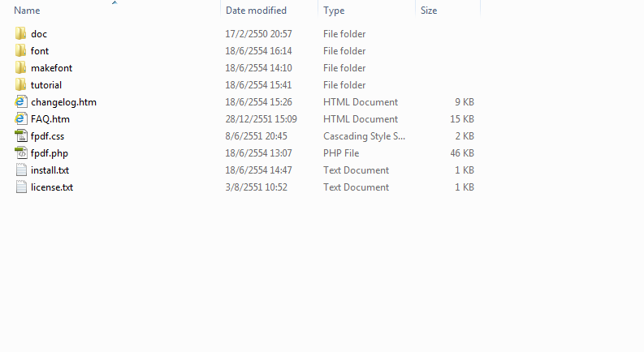Click the fpdf.css stylesheet icon
644x352 pixels.
click(x=21, y=136)
